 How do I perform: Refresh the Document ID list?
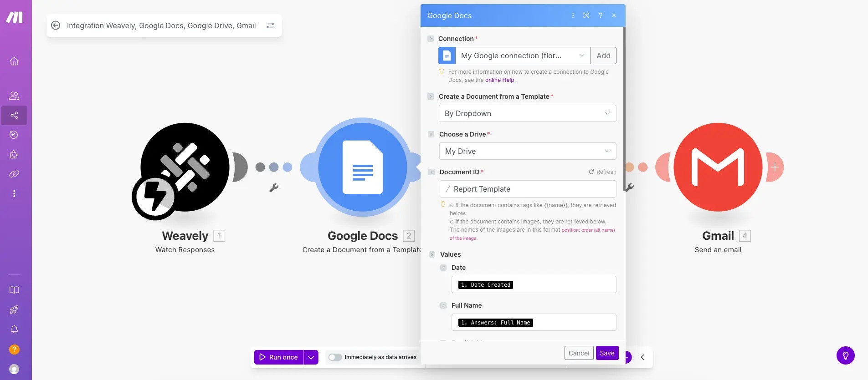click(x=602, y=172)
